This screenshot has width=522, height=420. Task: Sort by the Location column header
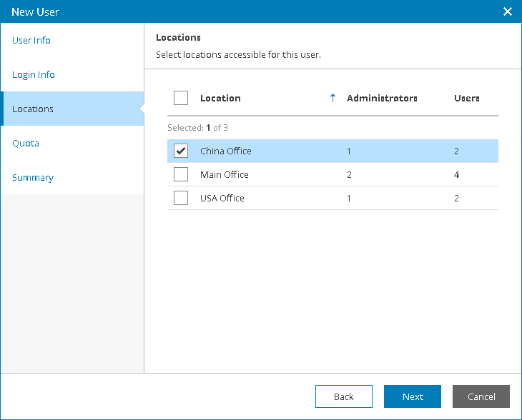pyautogui.click(x=220, y=98)
